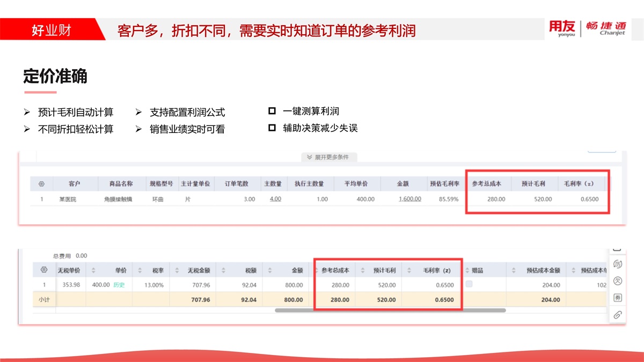This screenshot has width=644, height=362.
Task: Click the paperclip attachment icon
Action: 617,314
